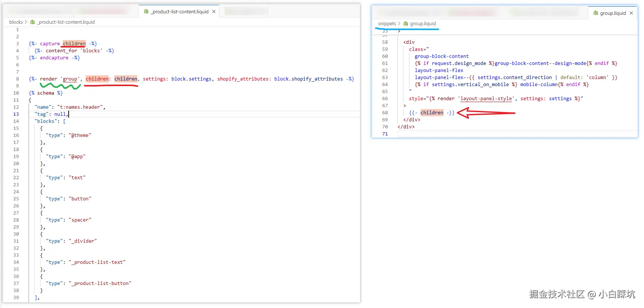The width and height of the screenshot is (644, 308).
Task: Click the "_product-list-button" type value
Action: 100,283
